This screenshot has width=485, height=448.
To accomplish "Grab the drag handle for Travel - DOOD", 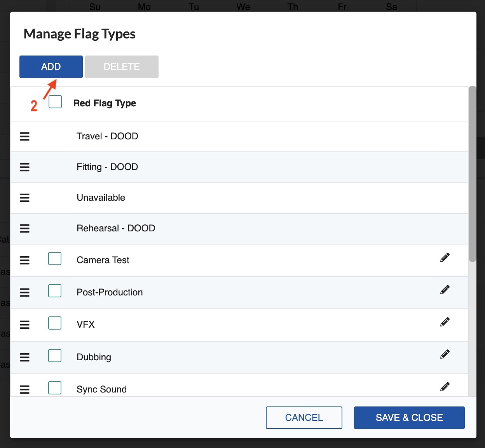I will point(24,137).
